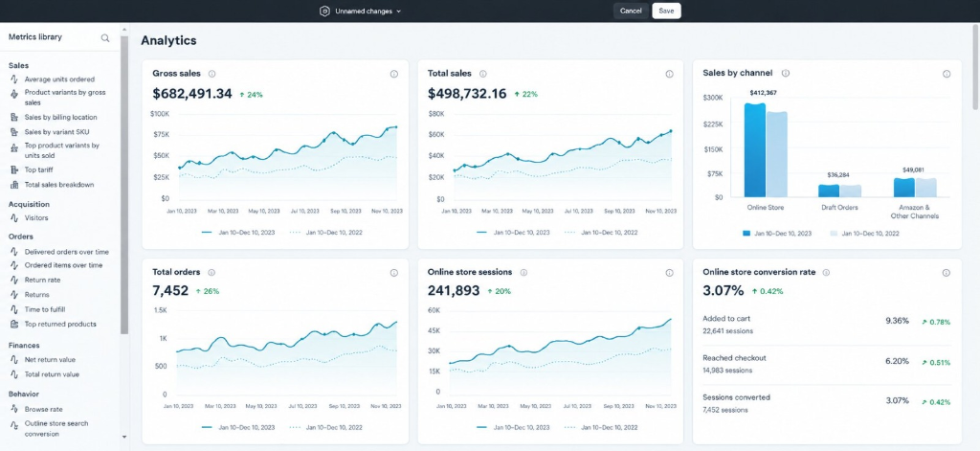Image resolution: width=980 pixels, height=451 pixels.
Task: Click the Gross sales value $682,491.34
Action: pyautogui.click(x=191, y=94)
